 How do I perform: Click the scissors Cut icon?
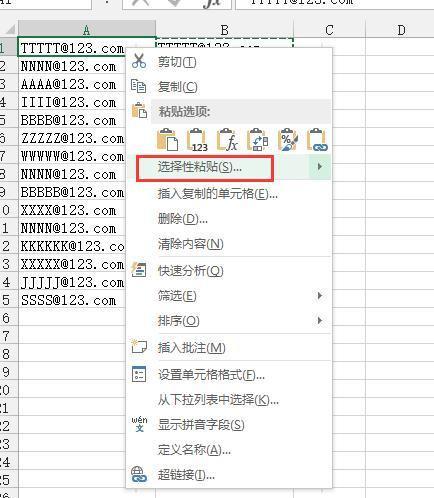pyautogui.click(x=139, y=61)
